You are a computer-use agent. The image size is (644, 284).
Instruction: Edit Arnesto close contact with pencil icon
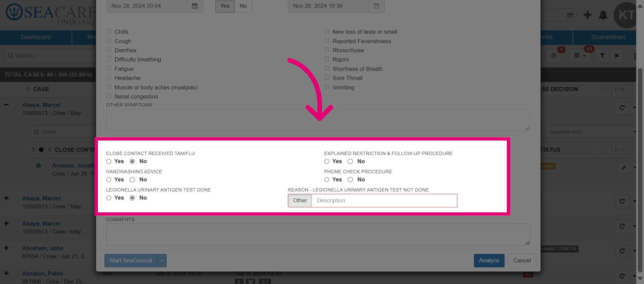(x=624, y=167)
